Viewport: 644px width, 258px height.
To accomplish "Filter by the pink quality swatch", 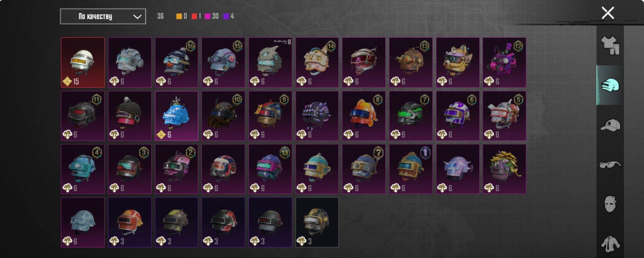I will point(208,16).
